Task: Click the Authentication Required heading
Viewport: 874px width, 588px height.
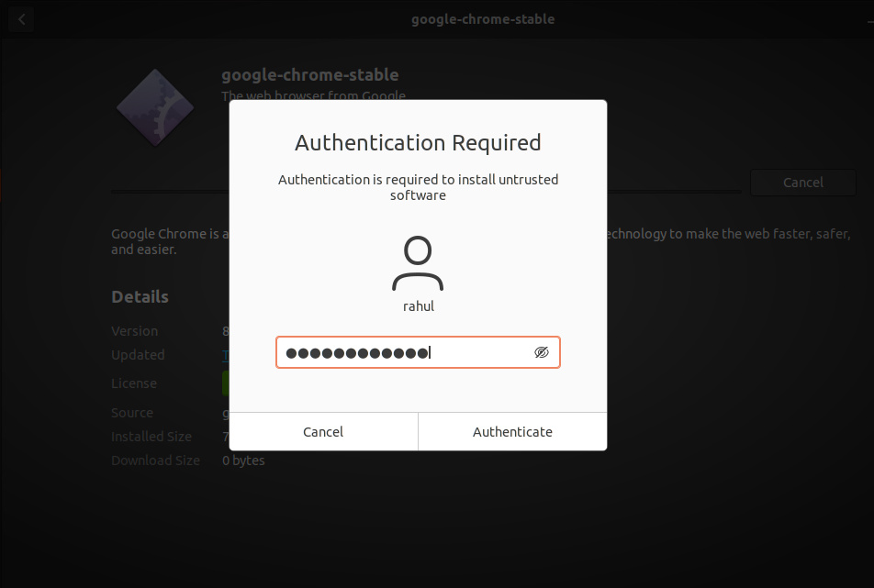Action: pos(418,143)
